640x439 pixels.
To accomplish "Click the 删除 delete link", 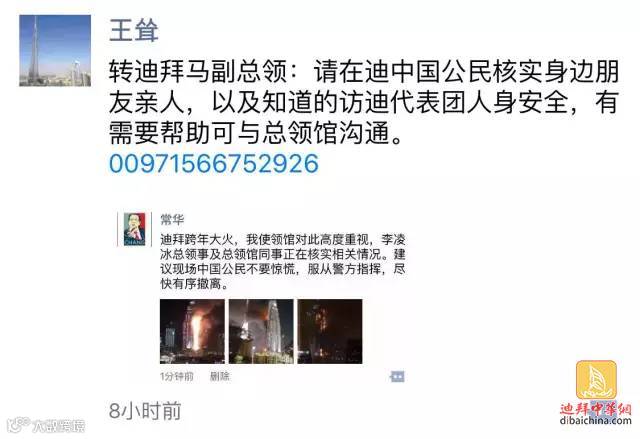I will pyautogui.click(x=220, y=376).
